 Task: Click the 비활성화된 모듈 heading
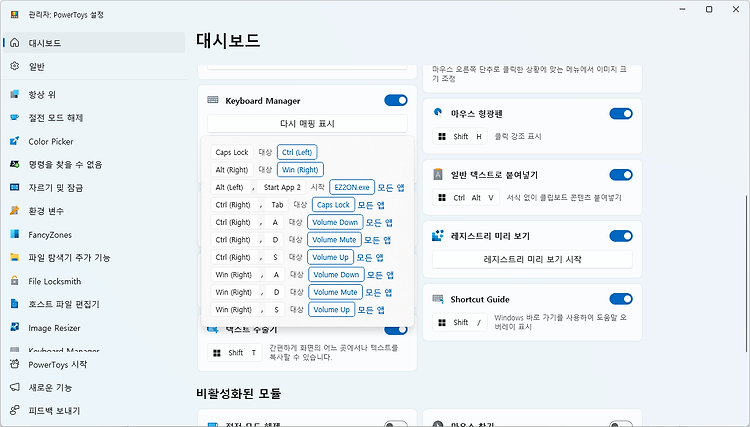tap(239, 394)
